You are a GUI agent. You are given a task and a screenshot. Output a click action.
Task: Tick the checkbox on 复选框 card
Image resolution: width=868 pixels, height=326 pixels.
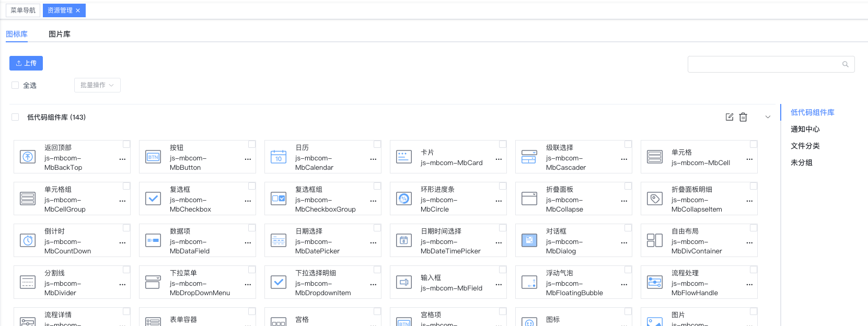252,186
